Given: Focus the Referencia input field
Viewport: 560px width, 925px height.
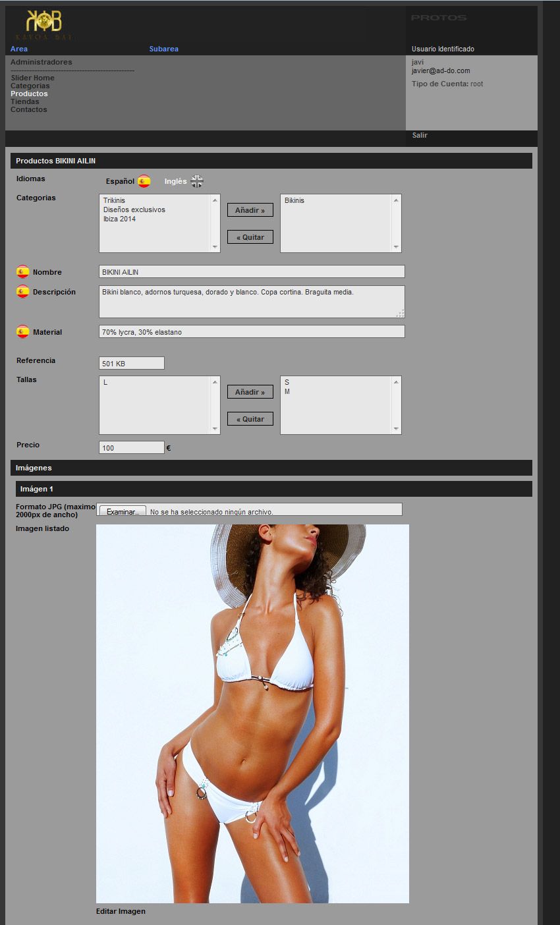Looking at the screenshot, I should click(132, 363).
